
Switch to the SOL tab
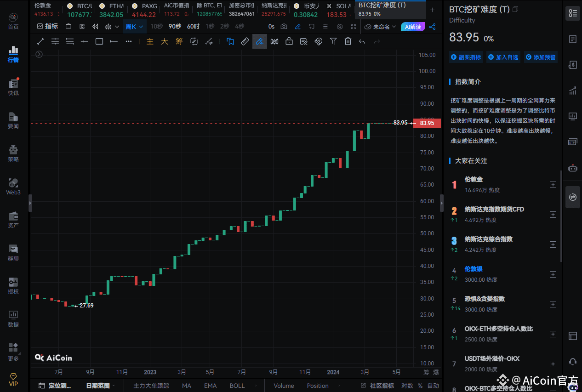(338, 9)
